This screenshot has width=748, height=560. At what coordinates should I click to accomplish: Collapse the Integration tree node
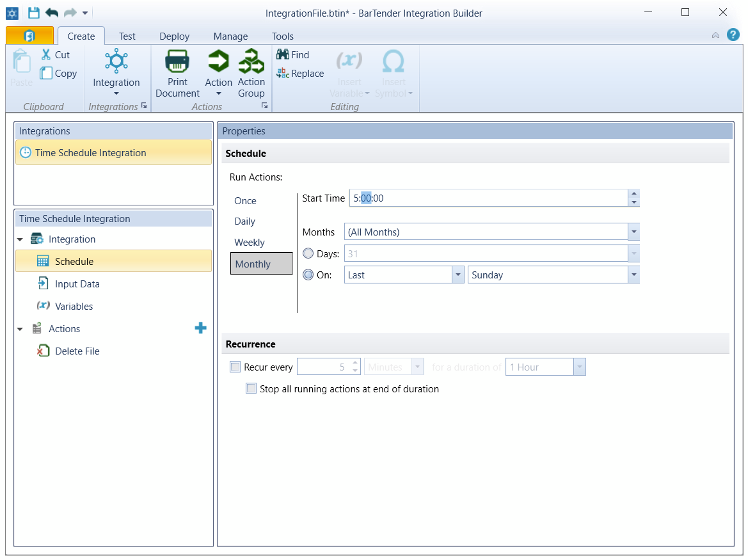(20, 239)
